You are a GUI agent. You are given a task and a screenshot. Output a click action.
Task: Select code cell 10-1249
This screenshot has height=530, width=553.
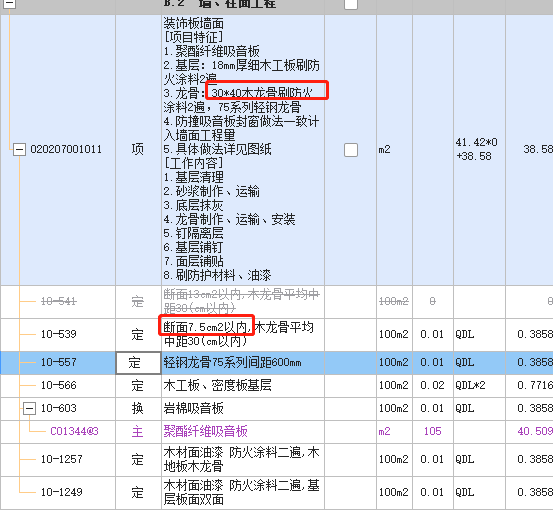62,492
